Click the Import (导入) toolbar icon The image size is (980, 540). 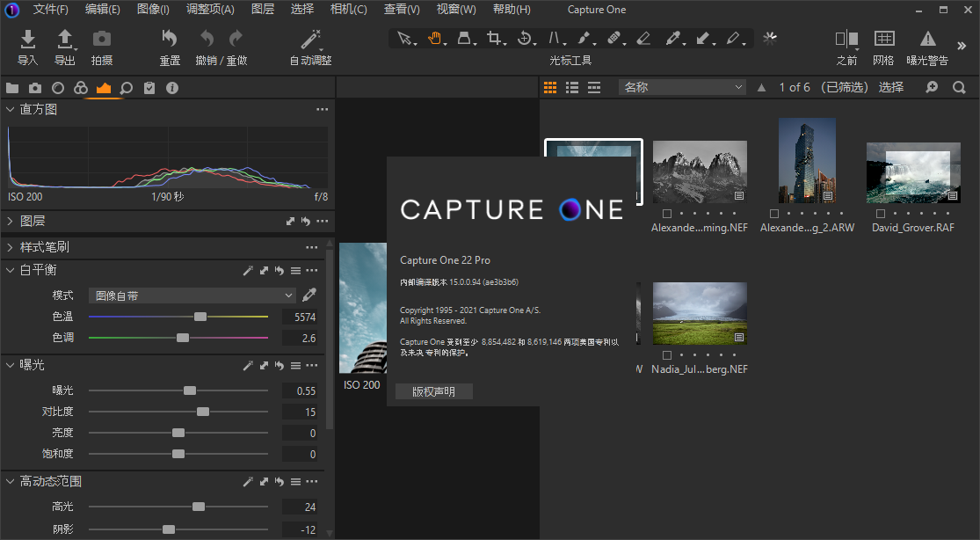[x=27, y=40]
